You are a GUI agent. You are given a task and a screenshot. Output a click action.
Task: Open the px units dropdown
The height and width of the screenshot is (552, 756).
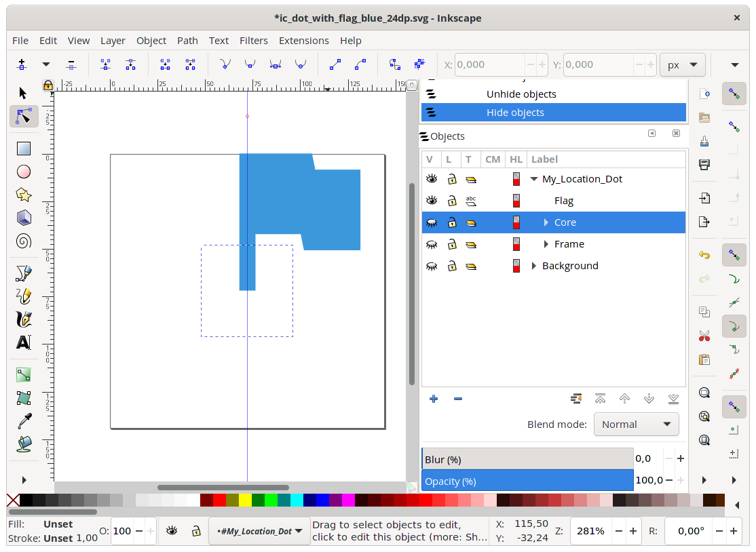click(x=682, y=64)
